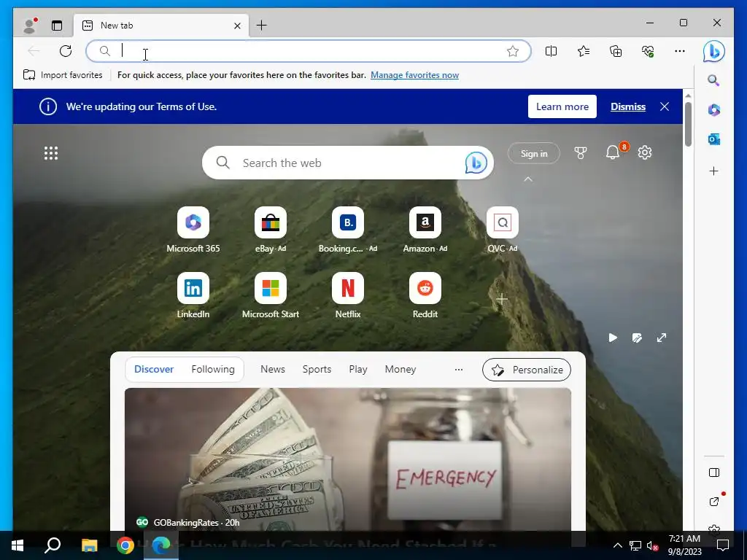
Task: Select the Discover tab
Action: [x=154, y=369]
